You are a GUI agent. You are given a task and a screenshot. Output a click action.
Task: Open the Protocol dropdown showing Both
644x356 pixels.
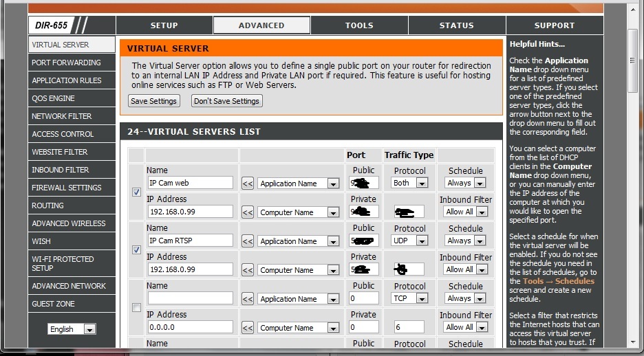[x=410, y=183]
